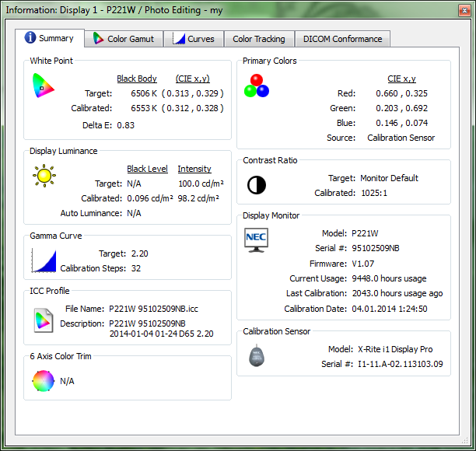Viewport: 476px width, 451px height.
Task: Click the half-black Contrast Ratio icon
Action: 257,185
